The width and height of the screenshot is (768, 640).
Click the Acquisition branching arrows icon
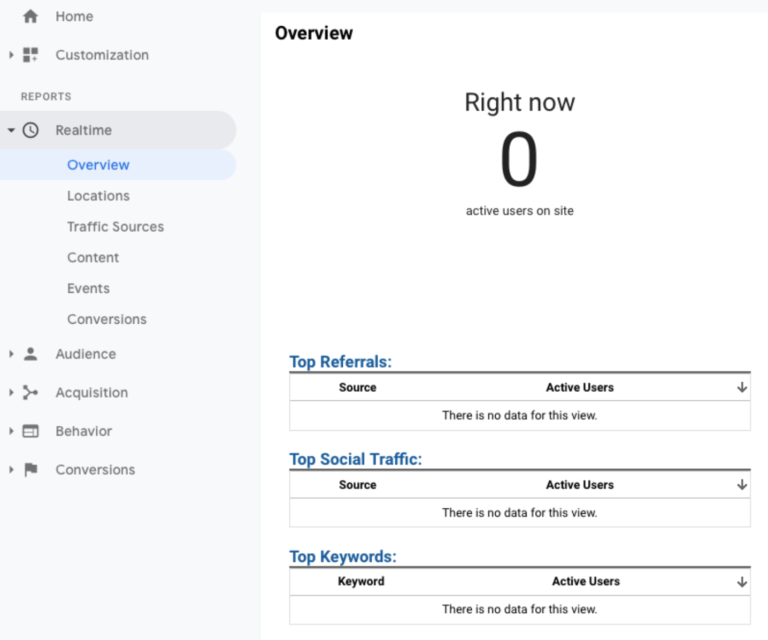[x=30, y=393]
